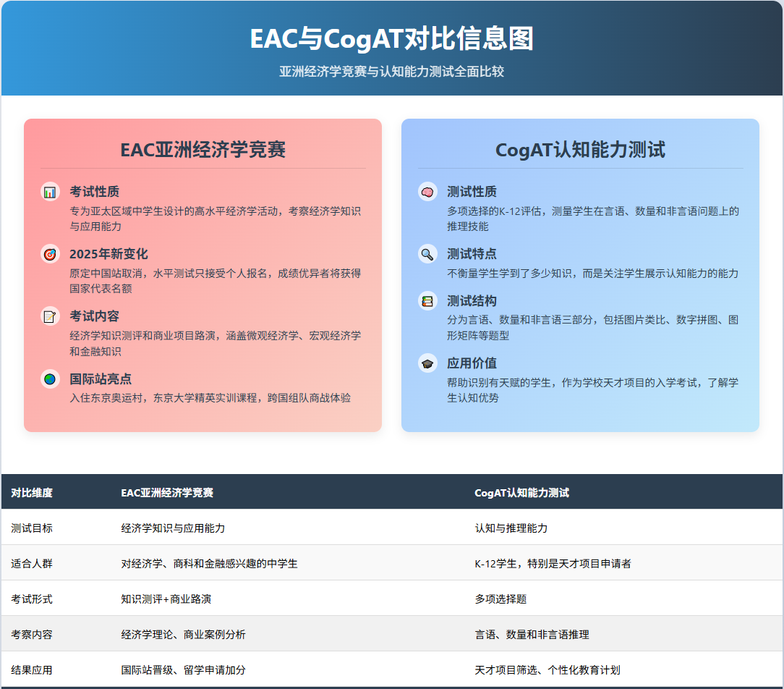Click the paragraph starting "原定中国站取消"
Screen dimensions: 784x689
pyautogui.click(x=215, y=282)
